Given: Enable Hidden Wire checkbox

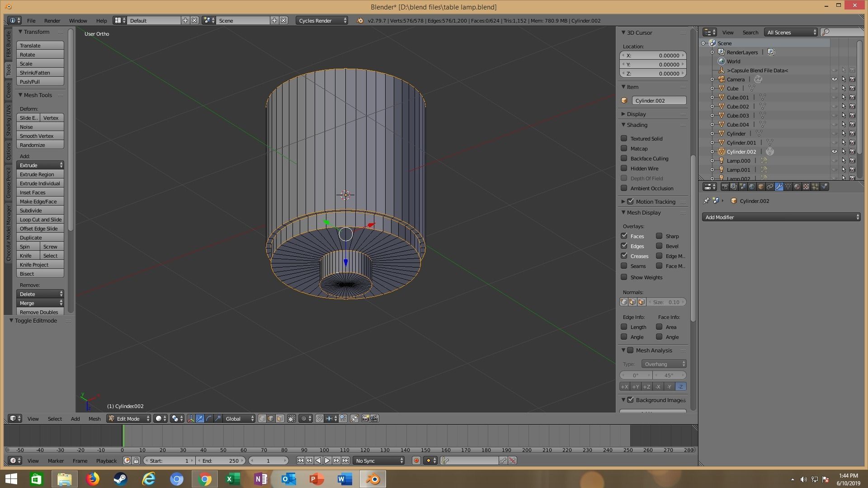Looking at the screenshot, I should point(624,168).
